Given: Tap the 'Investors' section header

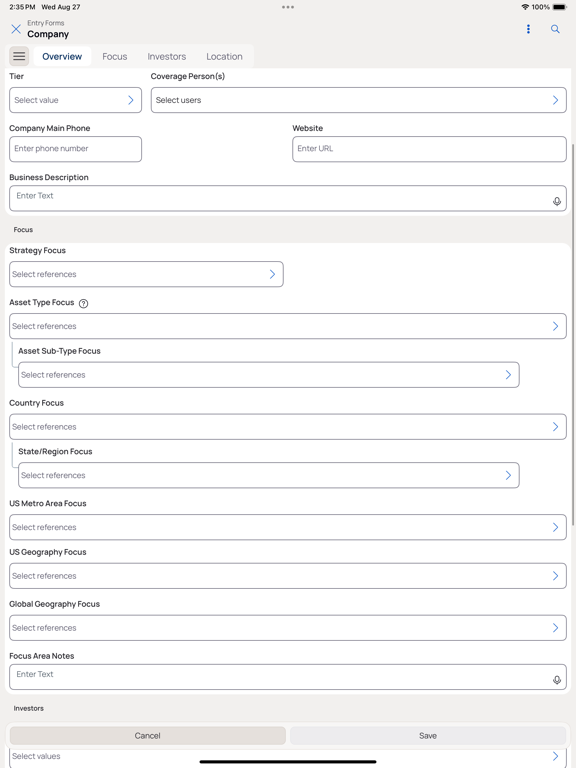Looking at the screenshot, I should click(28, 708).
